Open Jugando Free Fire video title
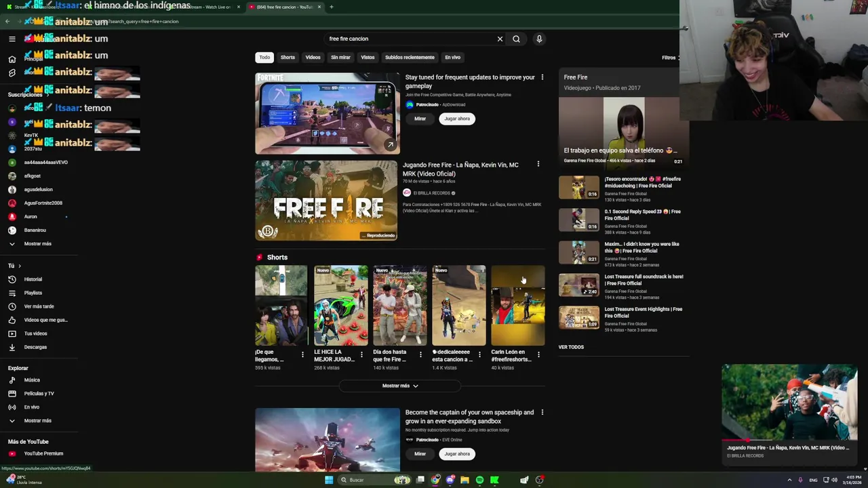868x488 pixels. [x=460, y=169]
